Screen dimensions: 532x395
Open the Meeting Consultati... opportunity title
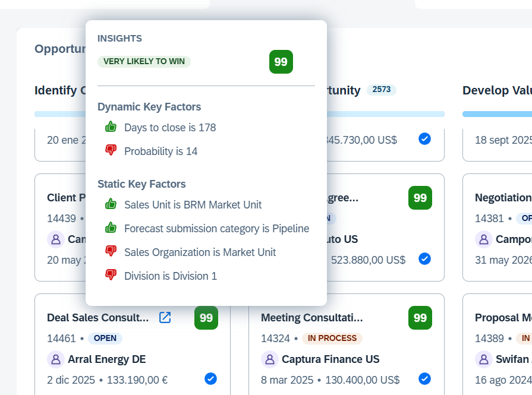coord(311,318)
